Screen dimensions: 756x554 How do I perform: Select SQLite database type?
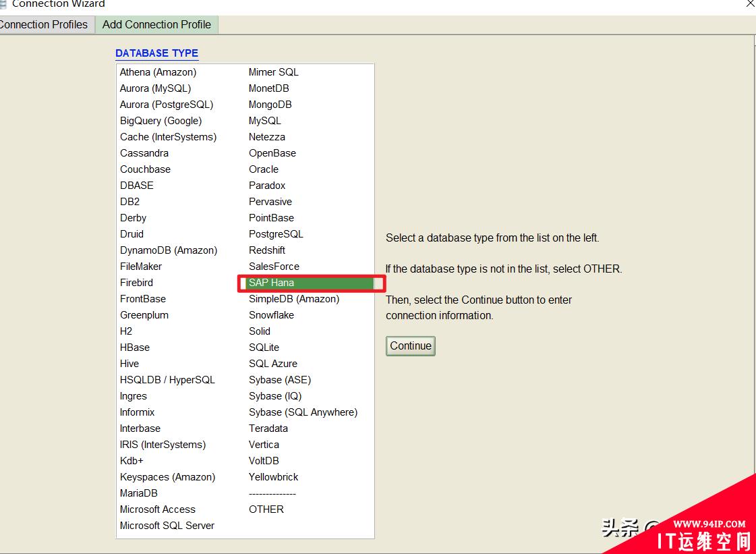click(x=264, y=348)
